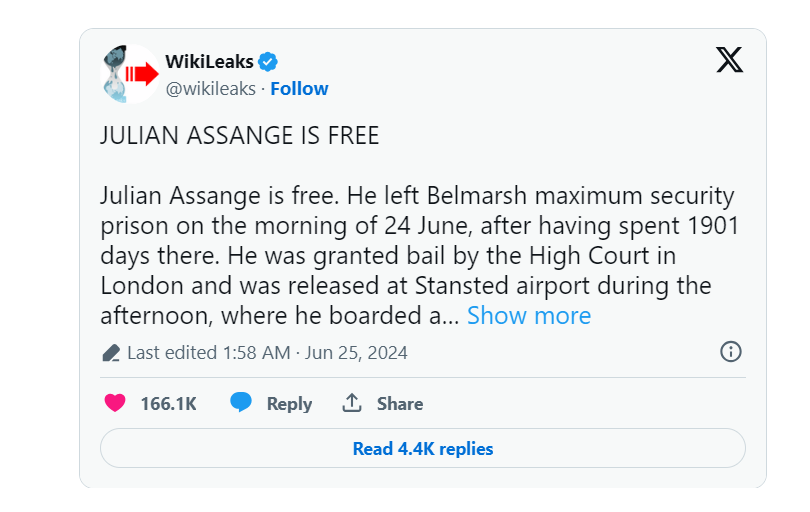Open Read 4.4K replies button
This screenshot has width=810, height=512.
tap(423, 449)
